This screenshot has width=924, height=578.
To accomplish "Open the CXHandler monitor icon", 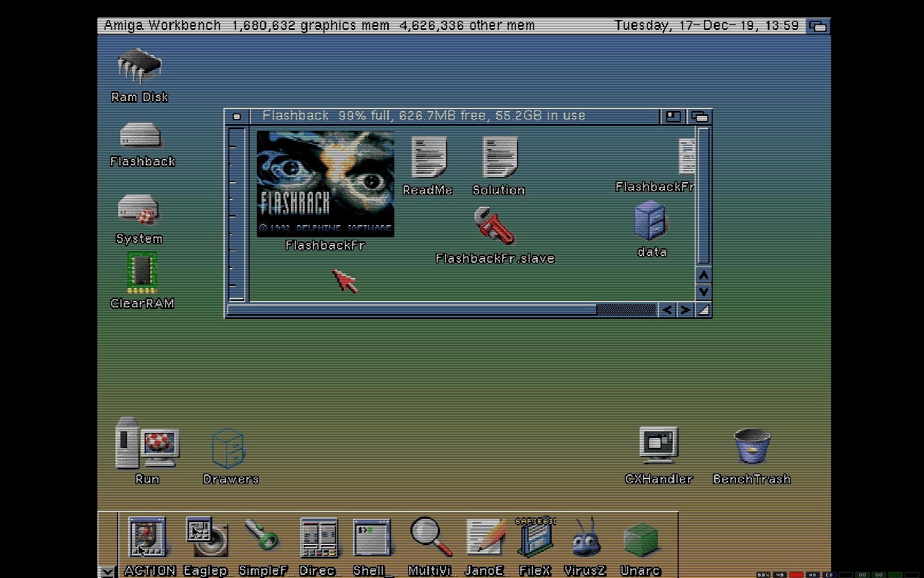I will click(659, 445).
